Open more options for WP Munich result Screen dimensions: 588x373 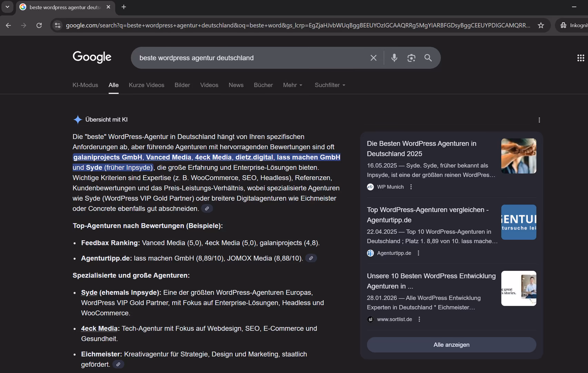point(411,187)
